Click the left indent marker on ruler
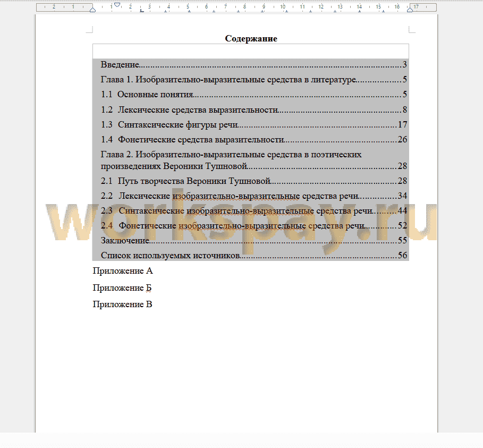This screenshot has height=448, width=483. 92,10
